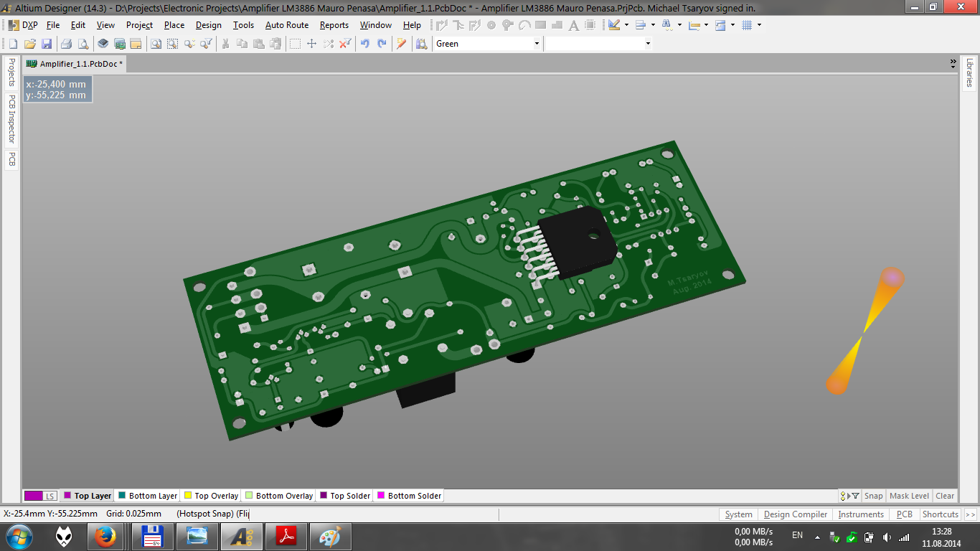Click the Copy icon
The image size is (980, 551).
(x=242, y=44)
